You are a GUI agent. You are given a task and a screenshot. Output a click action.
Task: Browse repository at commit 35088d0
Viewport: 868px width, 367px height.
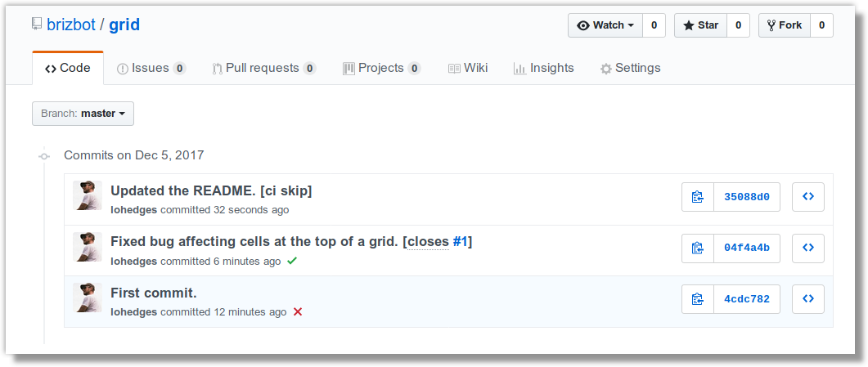(807, 197)
